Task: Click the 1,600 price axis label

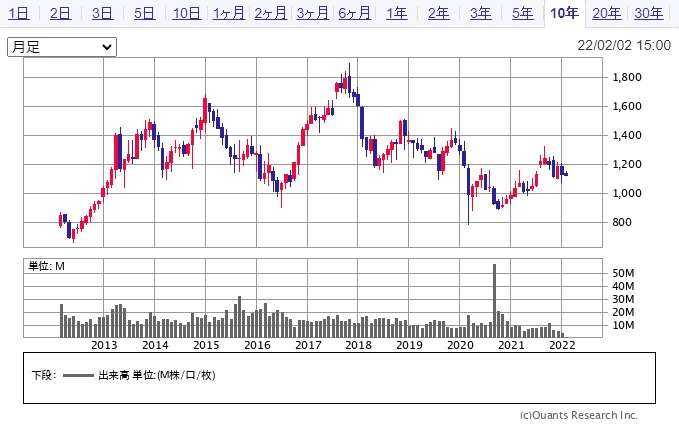Action: point(627,107)
